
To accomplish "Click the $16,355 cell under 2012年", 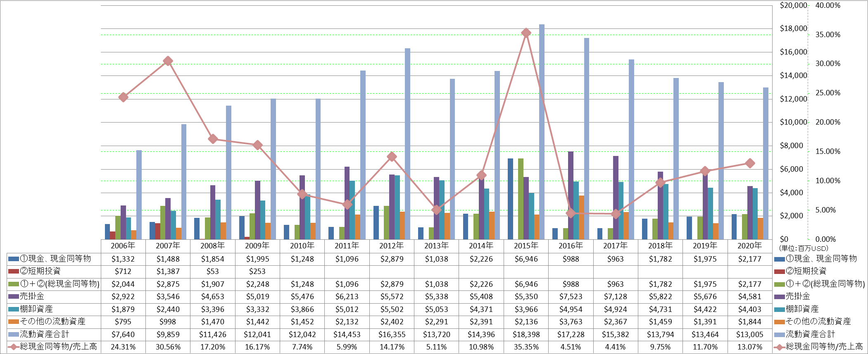I will (x=392, y=335).
